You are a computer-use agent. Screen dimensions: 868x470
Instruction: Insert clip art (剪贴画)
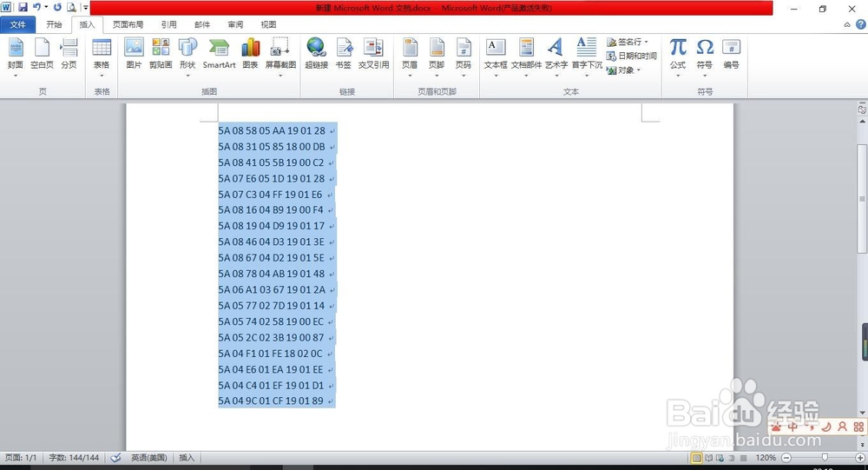(161, 55)
